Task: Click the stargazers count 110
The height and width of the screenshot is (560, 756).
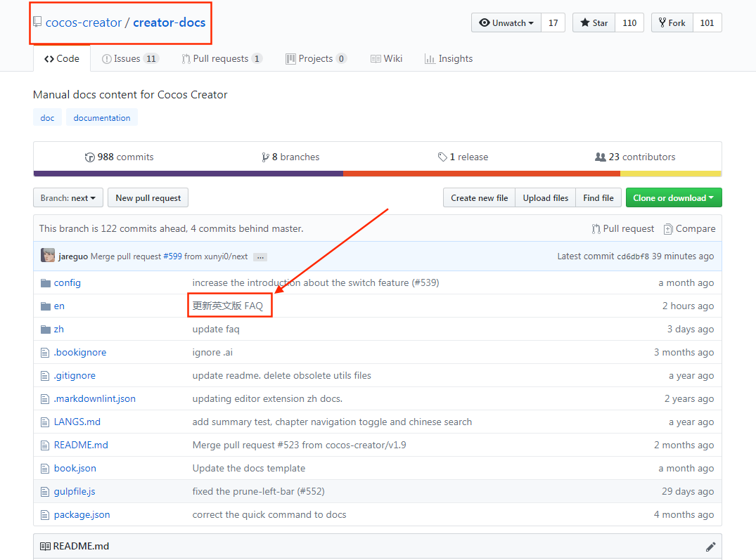Action: click(x=629, y=22)
